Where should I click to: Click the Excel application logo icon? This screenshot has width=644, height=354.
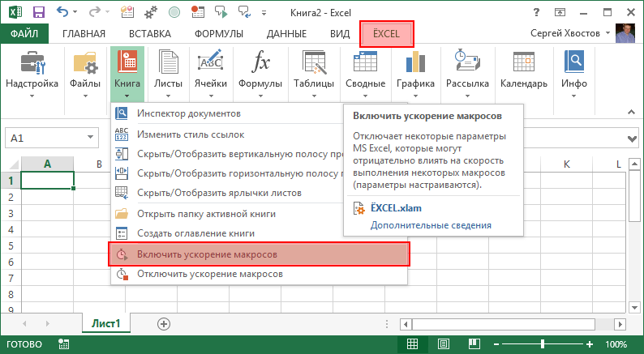coord(15,12)
